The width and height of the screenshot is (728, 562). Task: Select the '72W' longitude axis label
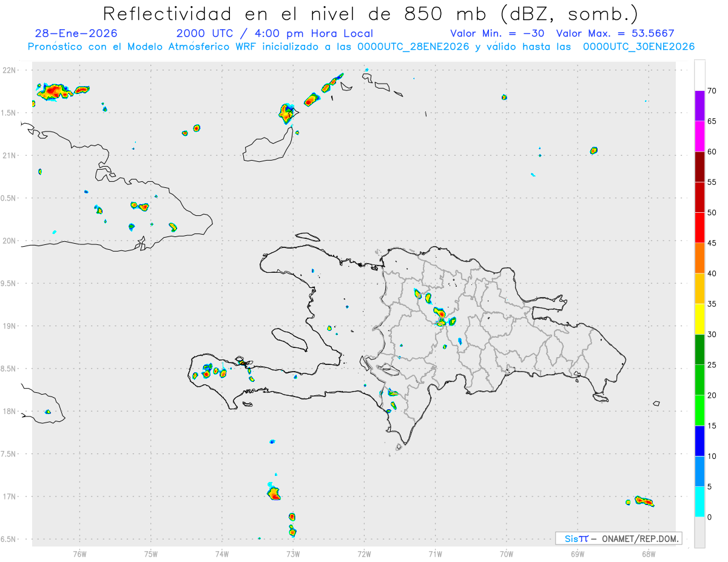364,554
